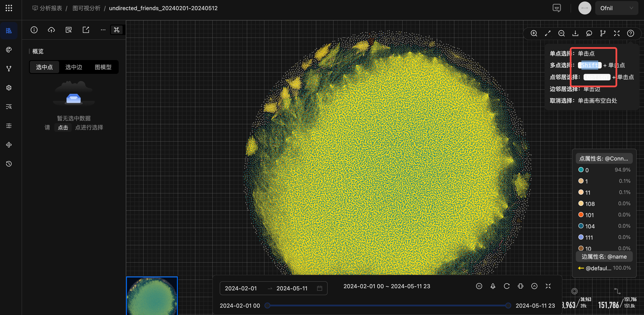644x315 pixels.
Task: Open the feedback message icon
Action: 557,8
